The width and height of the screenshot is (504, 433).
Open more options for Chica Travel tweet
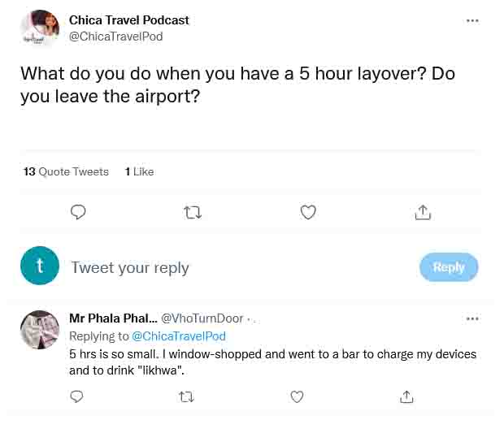point(472,21)
